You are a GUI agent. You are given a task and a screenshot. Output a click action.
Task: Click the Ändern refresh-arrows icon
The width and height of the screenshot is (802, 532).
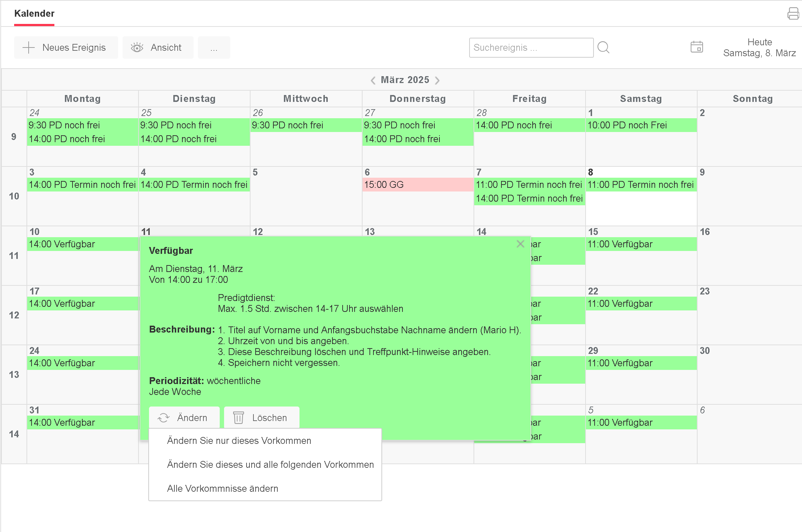tap(164, 418)
